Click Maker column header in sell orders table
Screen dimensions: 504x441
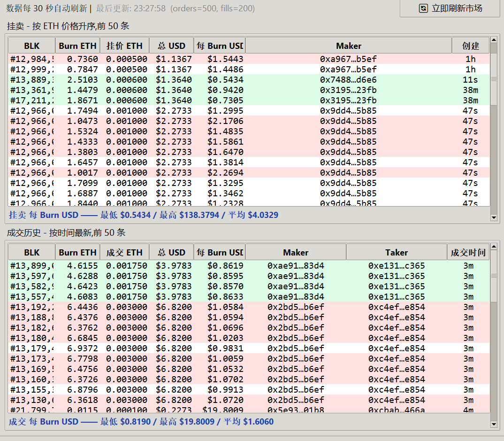349,46
